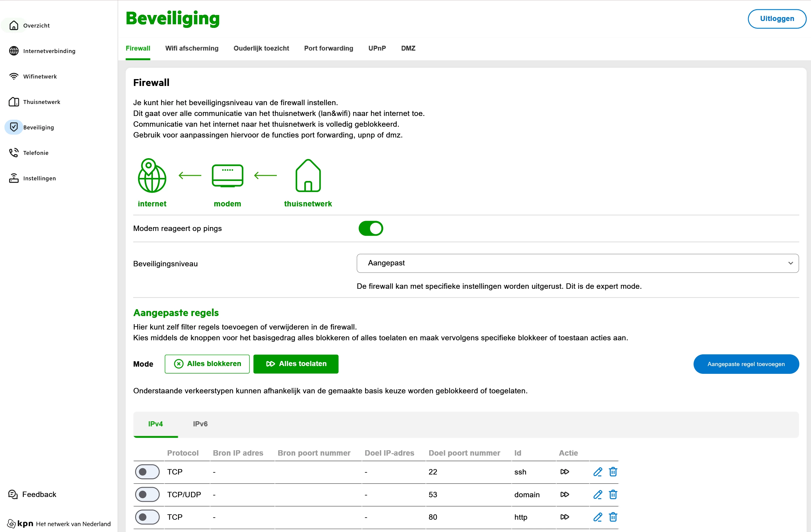The height and width of the screenshot is (532, 811).
Task: Open Overzicht via home icon
Action: (x=13, y=25)
